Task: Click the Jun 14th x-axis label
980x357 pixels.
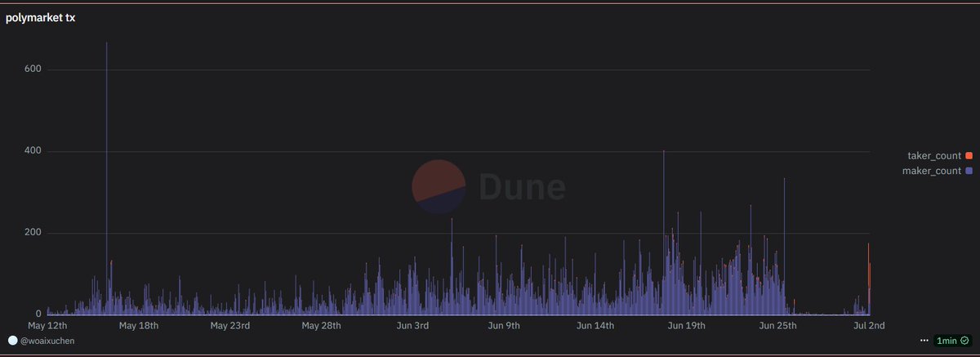Action: click(595, 325)
